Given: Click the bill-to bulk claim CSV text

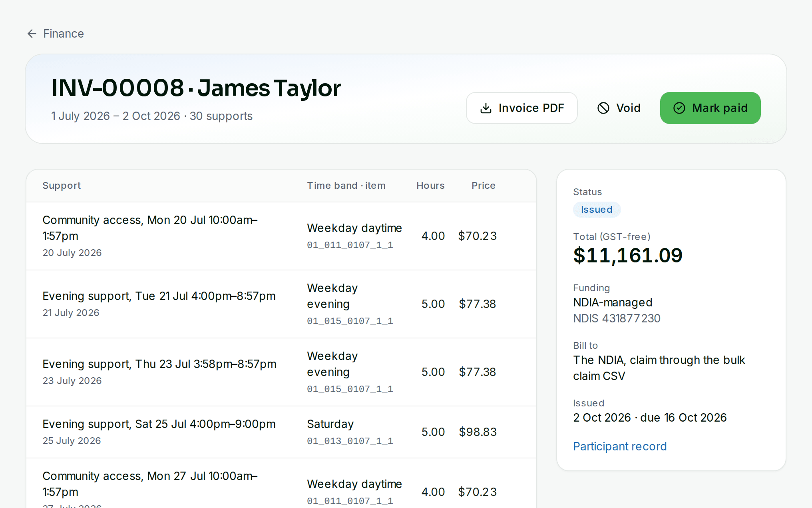Looking at the screenshot, I should (x=659, y=368).
